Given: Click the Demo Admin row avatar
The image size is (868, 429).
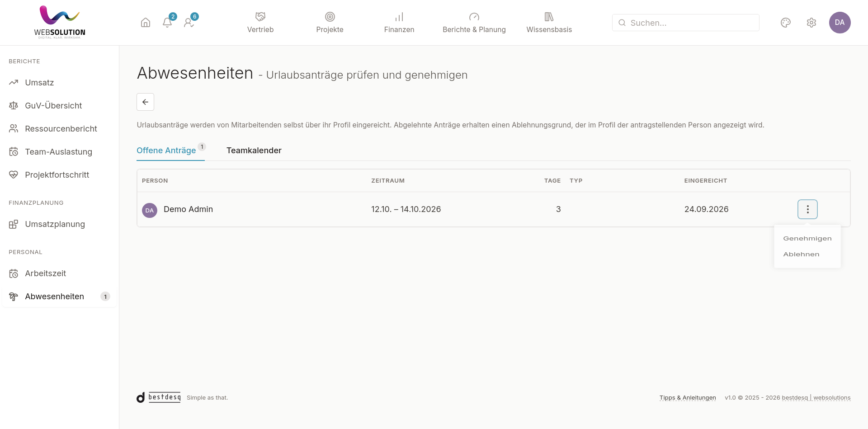Looking at the screenshot, I should pyautogui.click(x=150, y=210).
